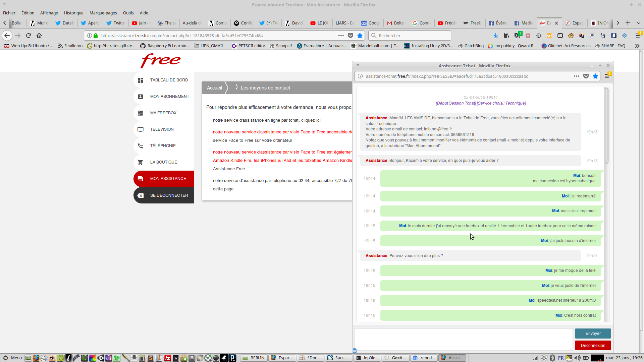Image resolution: width=644 pixels, height=362 pixels.
Task: Click the red Deconnexion button
Action: (x=593, y=346)
